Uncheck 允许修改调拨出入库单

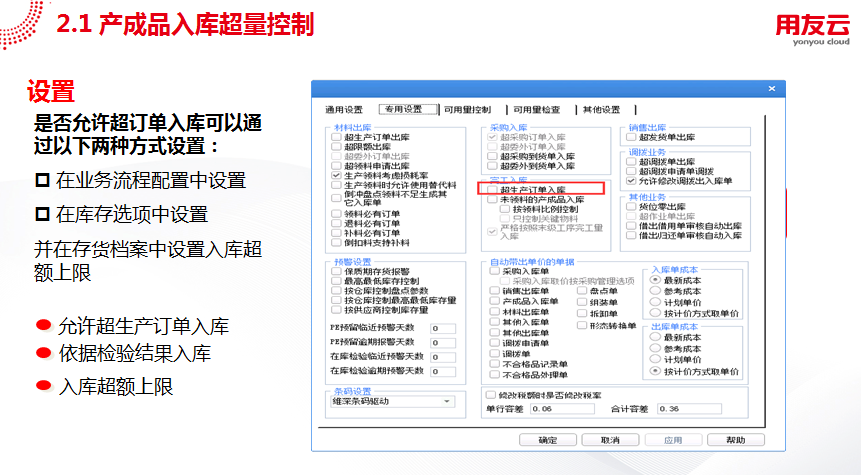[x=631, y=181]
